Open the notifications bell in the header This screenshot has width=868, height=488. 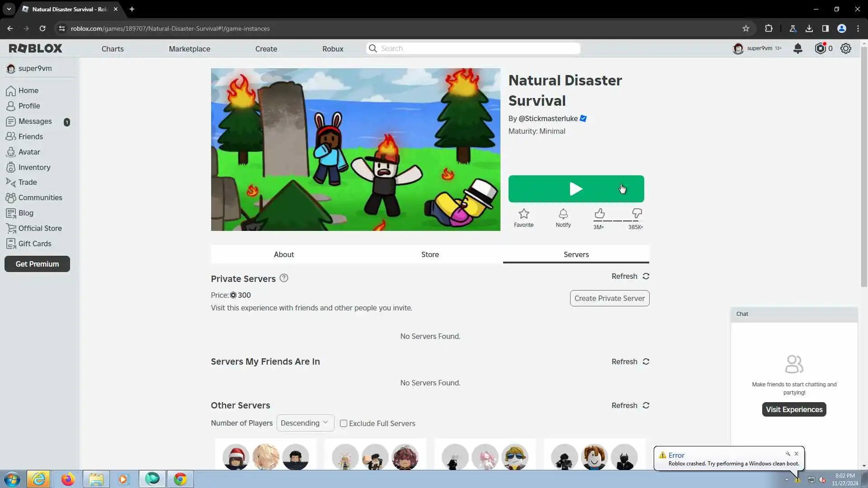797,48
